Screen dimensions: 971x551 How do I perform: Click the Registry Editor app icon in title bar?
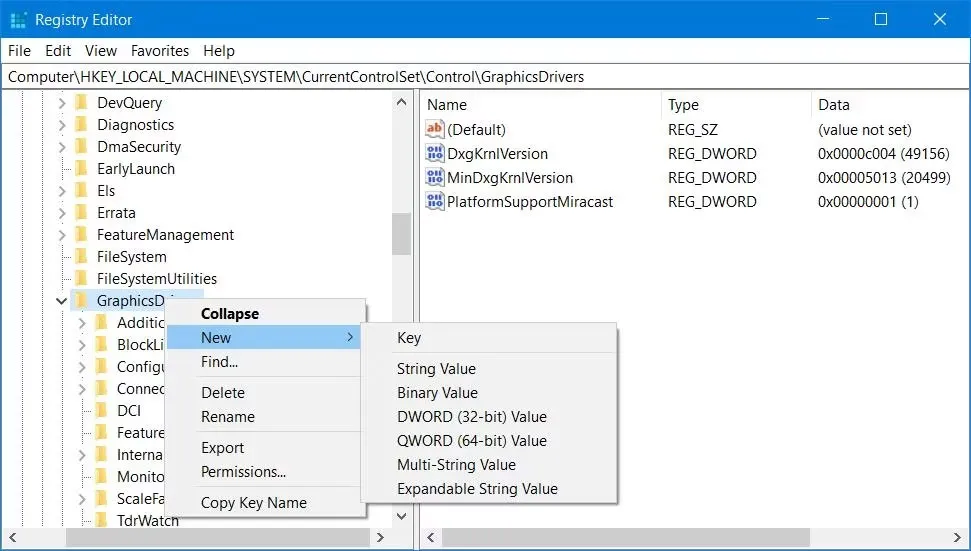click(x=18, y=20)
